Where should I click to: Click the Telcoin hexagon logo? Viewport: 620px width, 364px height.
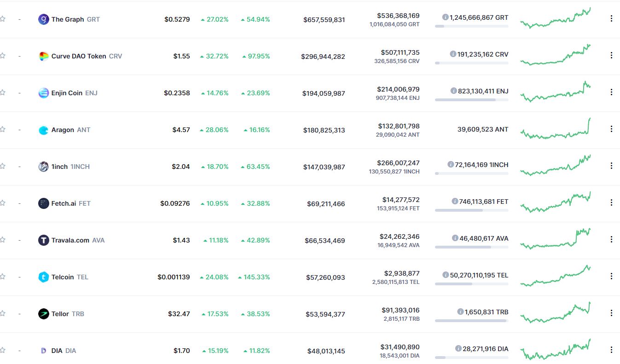pos(43,277)
